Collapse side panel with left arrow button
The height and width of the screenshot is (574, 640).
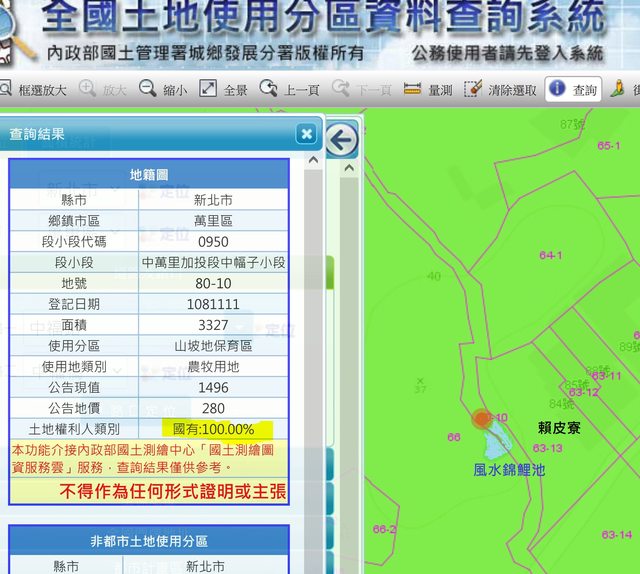tap(341, 140)
